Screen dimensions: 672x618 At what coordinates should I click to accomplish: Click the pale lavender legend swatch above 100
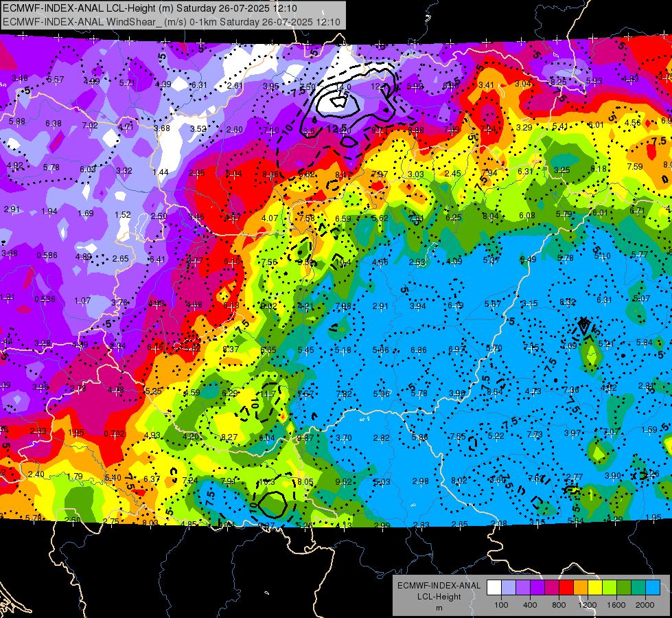[509, 588]
